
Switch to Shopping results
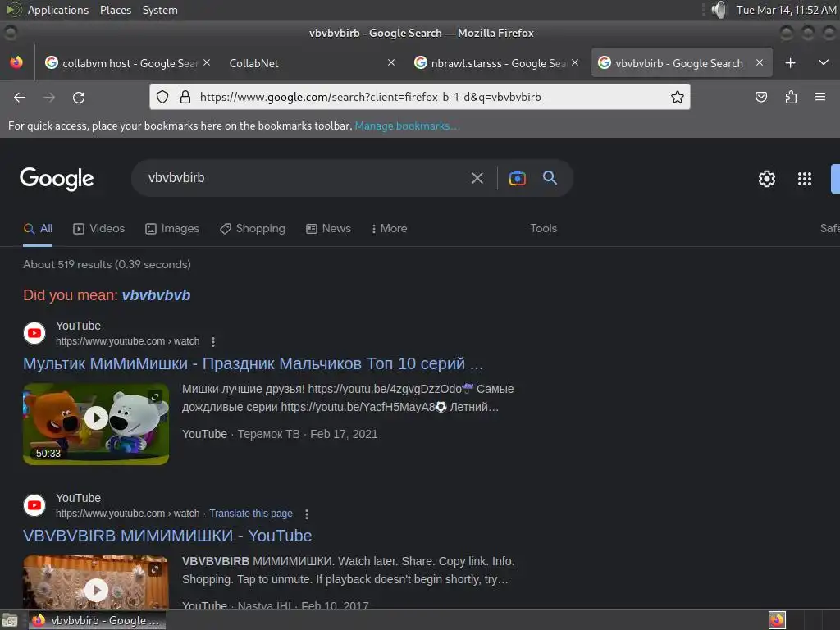[x=253, y=229]
